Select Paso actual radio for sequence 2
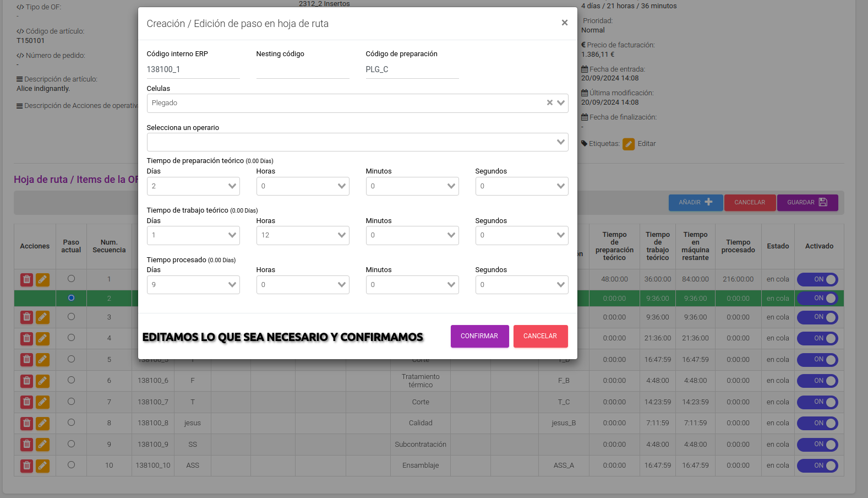Screen dimensions: 868x498 point(71,298)
